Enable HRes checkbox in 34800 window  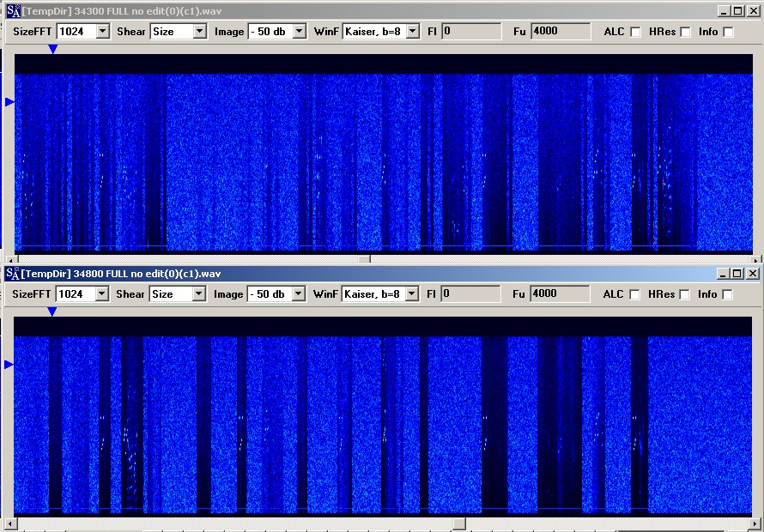pos(684,294)
